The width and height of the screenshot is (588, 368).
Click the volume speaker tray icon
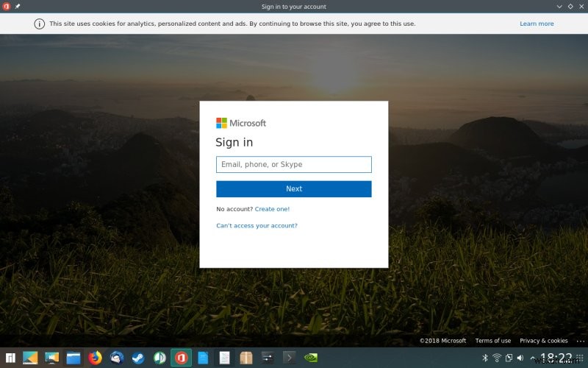[x=520, y=358]
